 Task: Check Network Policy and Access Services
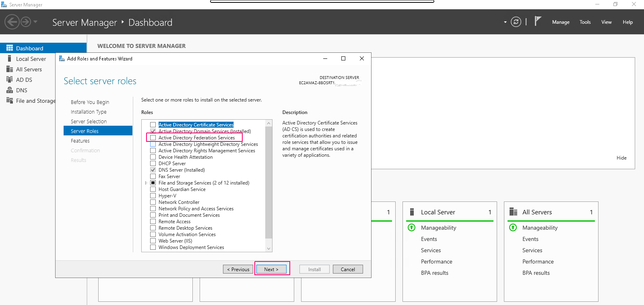pos(153,209)
